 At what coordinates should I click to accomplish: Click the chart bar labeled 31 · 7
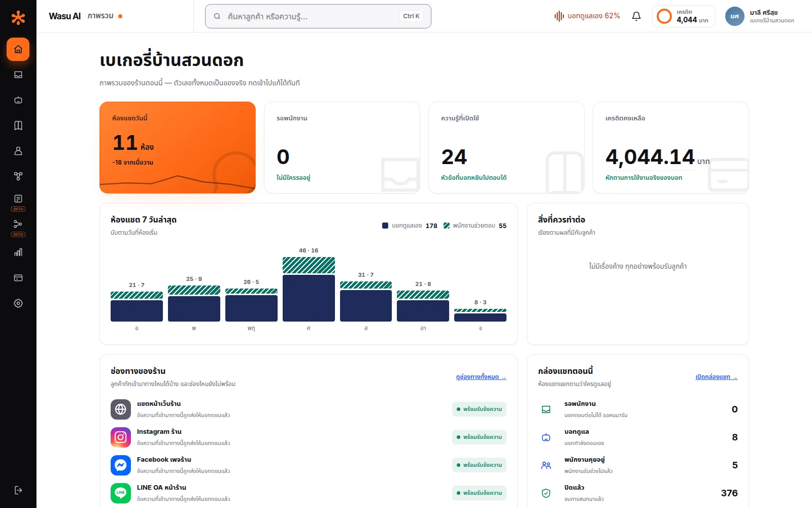pos(366,301)
